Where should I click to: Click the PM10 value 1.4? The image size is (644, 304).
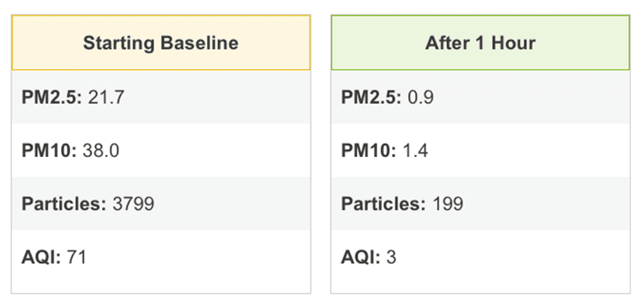(415, 151)
